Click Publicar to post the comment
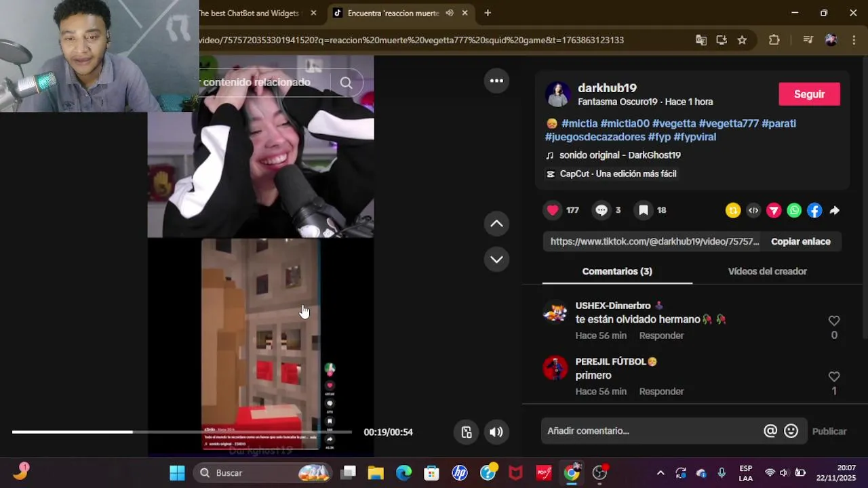Viewport: 868px width, 488px height. click(x=829, y=431)
